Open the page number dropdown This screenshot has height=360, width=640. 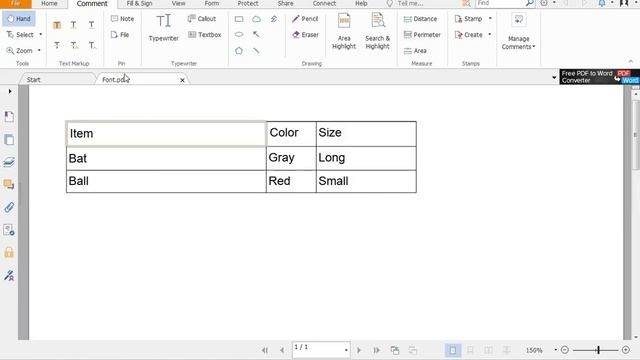click(x=346, y=350)
